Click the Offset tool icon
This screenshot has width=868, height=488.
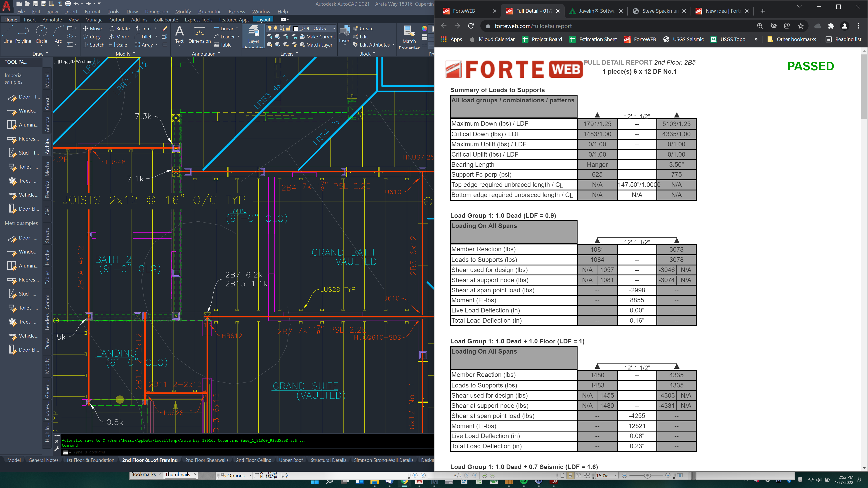[x=164, y=45]
